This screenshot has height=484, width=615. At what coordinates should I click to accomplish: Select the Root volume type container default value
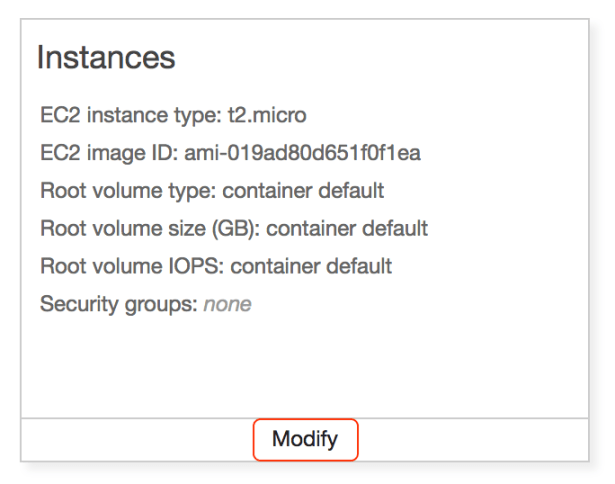[303, 191]
